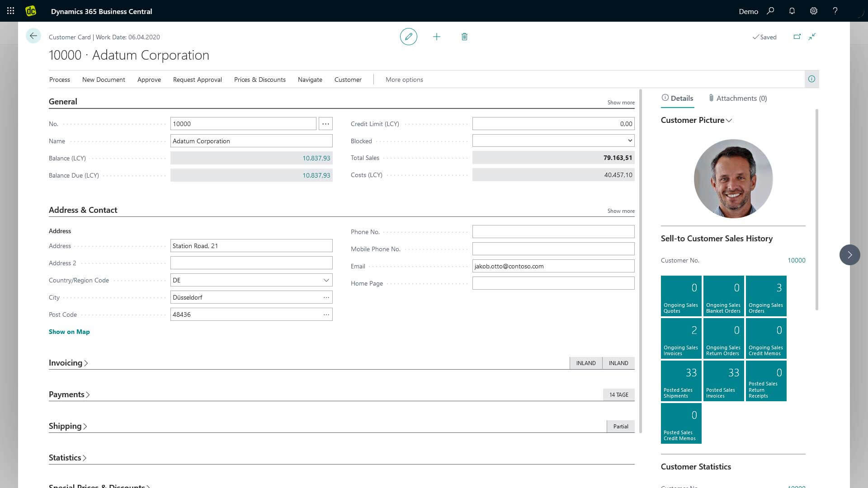This screenshot has height=488, width=868.
Task: Click the search magnifier icon
Action: pyautogui.click(x=770, y=11)
